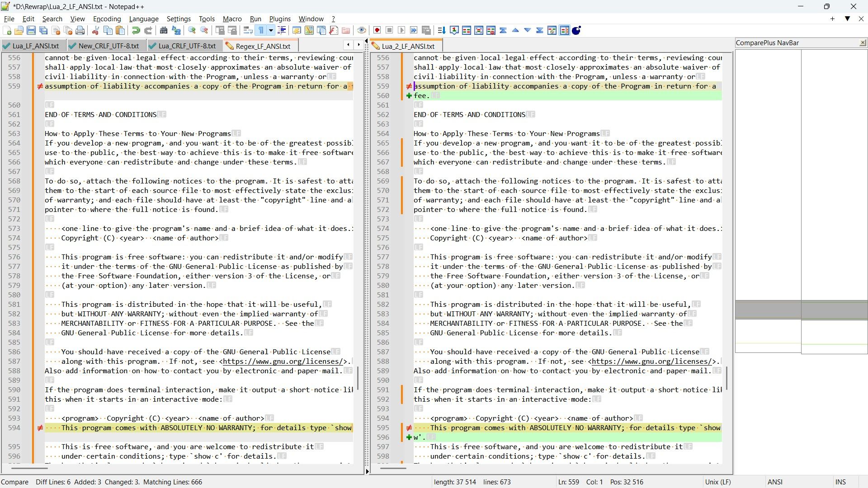This screenshot has height=488, width=868.
Task: Toggle show all characters pilcrow button
Action: (x=261, y=30)
